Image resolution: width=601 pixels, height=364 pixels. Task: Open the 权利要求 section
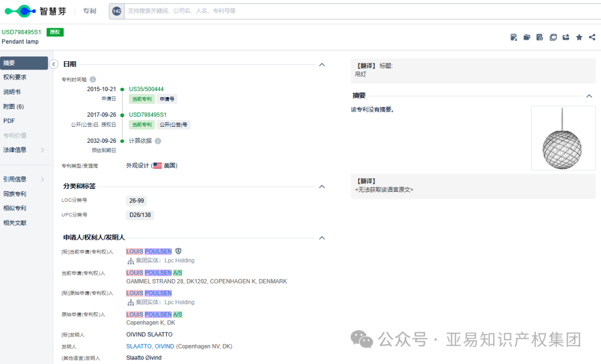click(15, 78)
